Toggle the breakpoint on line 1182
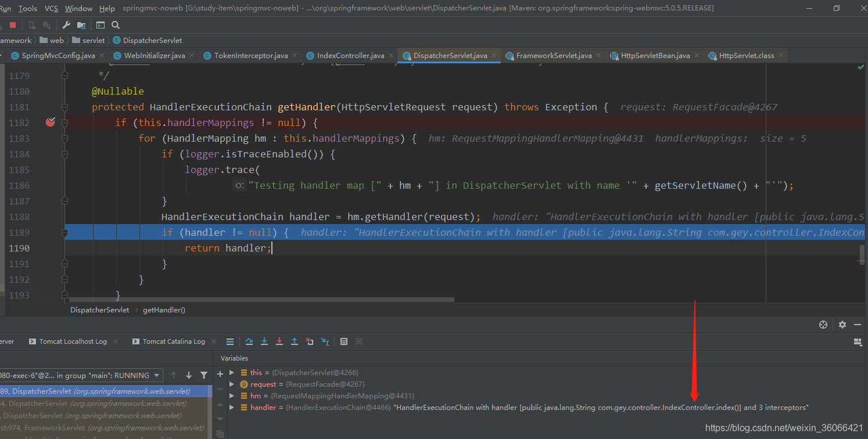The image size is (868, 439). (x=51, y=122)
